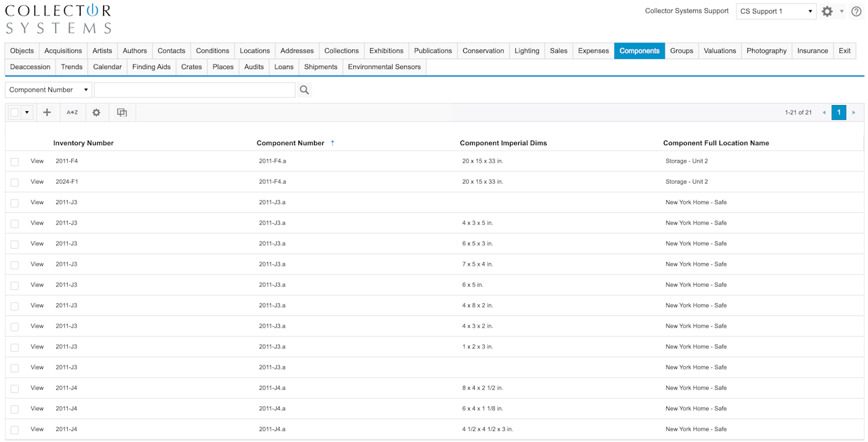Open list settings gear in toolbar

click(x=96, y=113)
